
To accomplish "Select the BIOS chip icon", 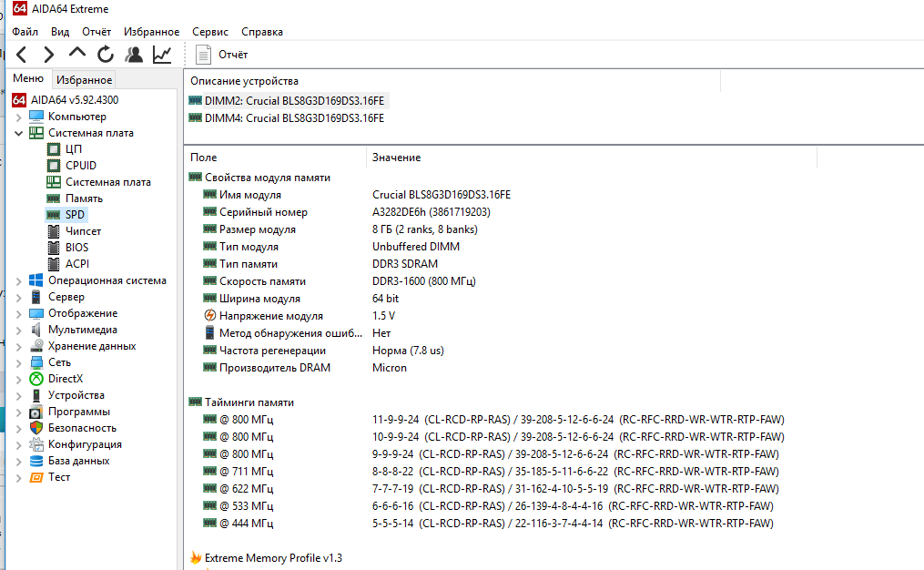I will (x=54, y=248).
